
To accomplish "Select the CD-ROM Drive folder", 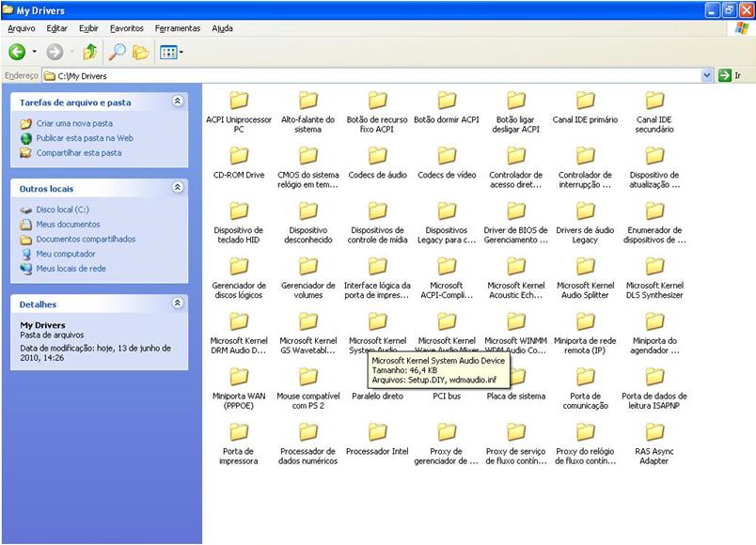I will [x=239, y=157].
